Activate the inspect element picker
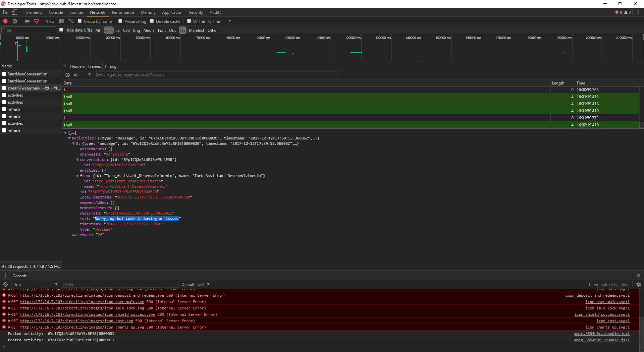644x352 pixels. coord(5,12)
